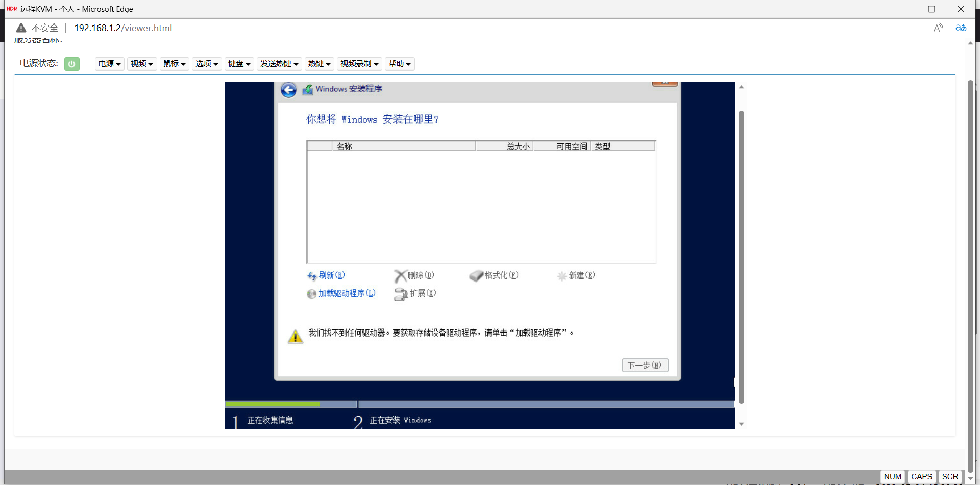980x485 pixels.
Task: Click the 刷新(R) refresh link
Action: coord(332,275)
